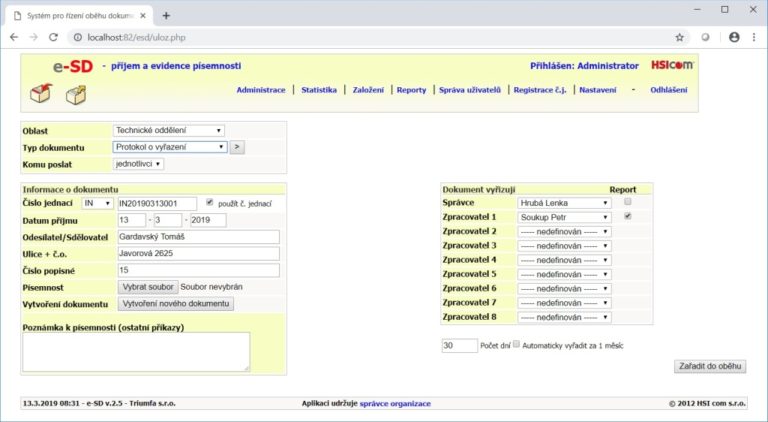Reload the current page
The height and width of the screenshot is (422, 768).
coord(53,37)
